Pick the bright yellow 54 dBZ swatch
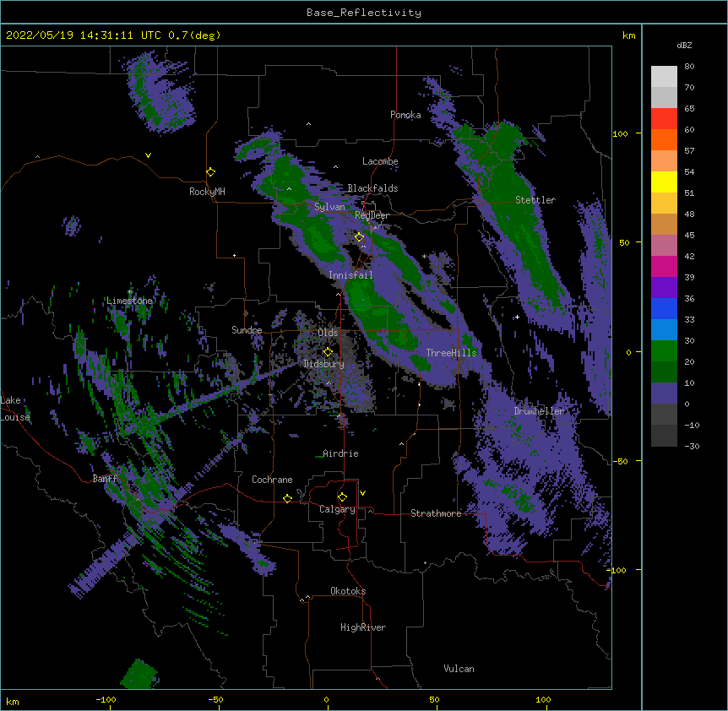Screen dimensions: 728x711 pyautogui.click(x=664, y=182)
